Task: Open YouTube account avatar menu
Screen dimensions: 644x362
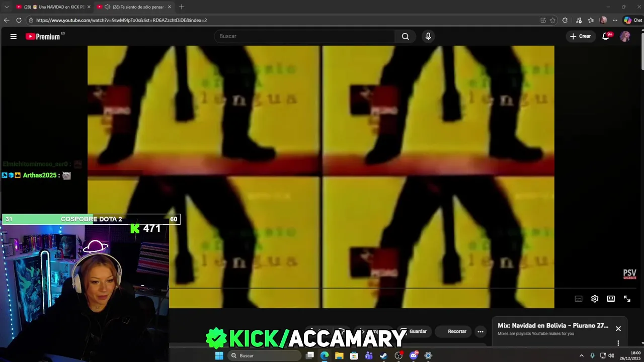Action: coord(625,36)
